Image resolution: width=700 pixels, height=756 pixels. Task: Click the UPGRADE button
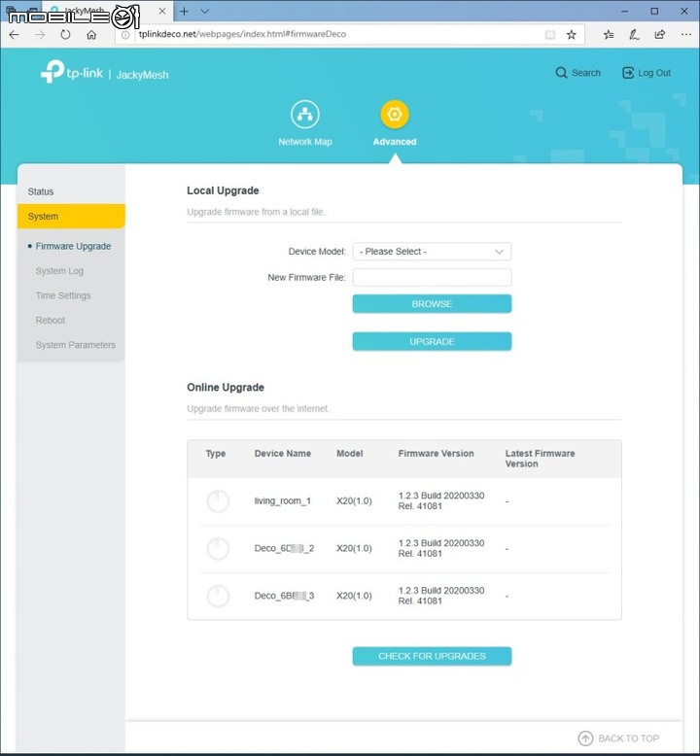(x=432, y=341)
